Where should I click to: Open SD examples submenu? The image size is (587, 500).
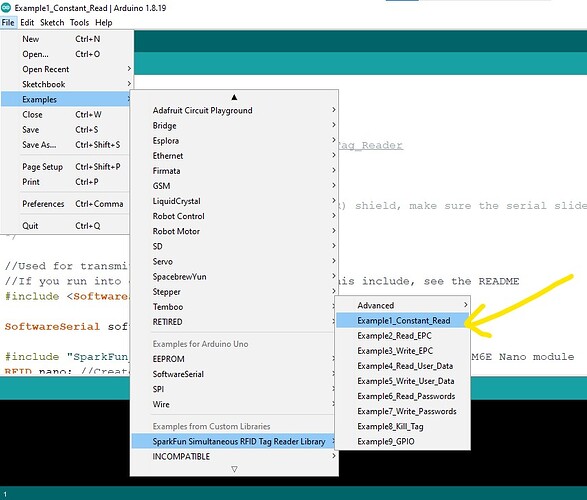coord(234,246)
